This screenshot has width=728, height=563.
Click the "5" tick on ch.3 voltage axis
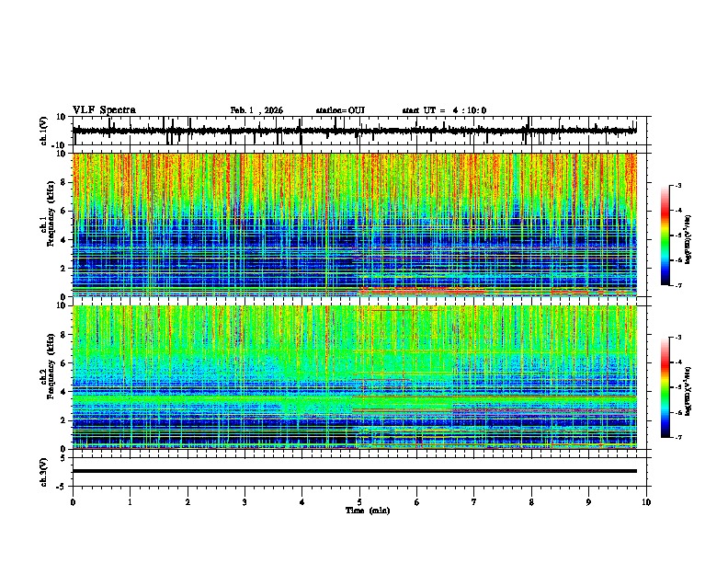[x=63, y=457]
